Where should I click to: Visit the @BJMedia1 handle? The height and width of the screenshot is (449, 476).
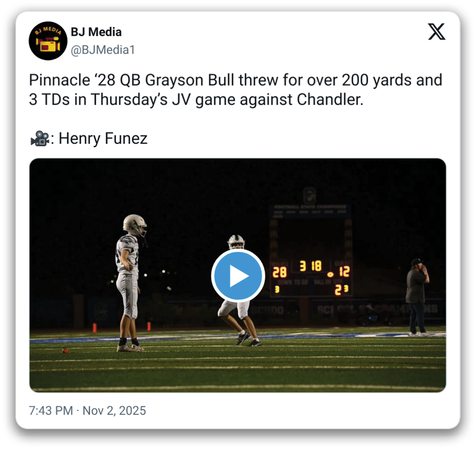(x=103, y=50)
